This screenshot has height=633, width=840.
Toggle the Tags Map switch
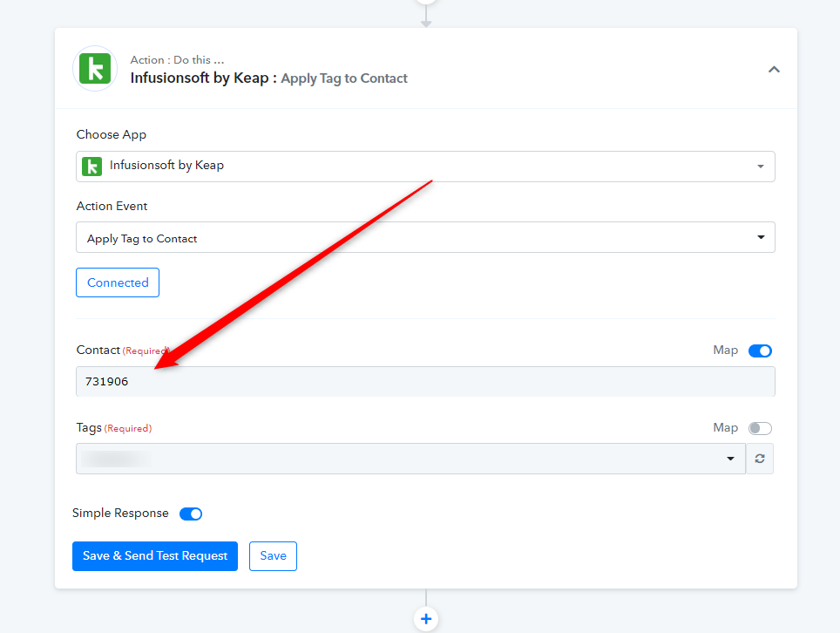pyautogui.click(x=760, y=428)
